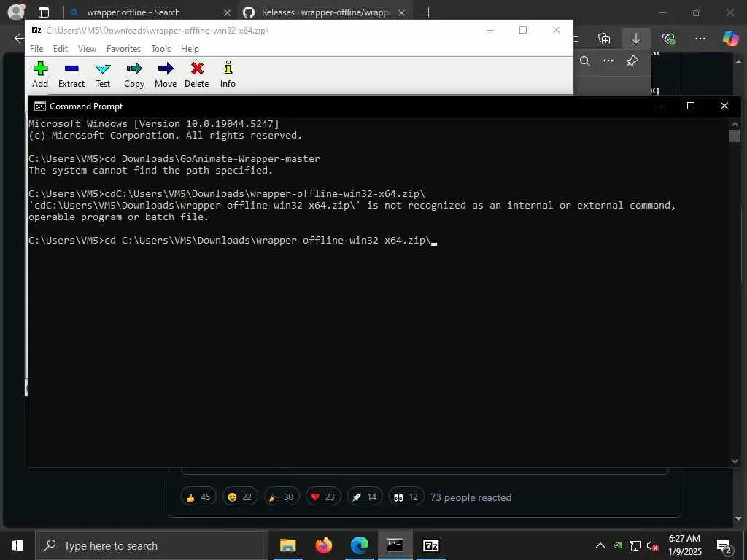
Task: Switch to the Releases wrapper-offline GitHub tab
Action: [324, 12]
